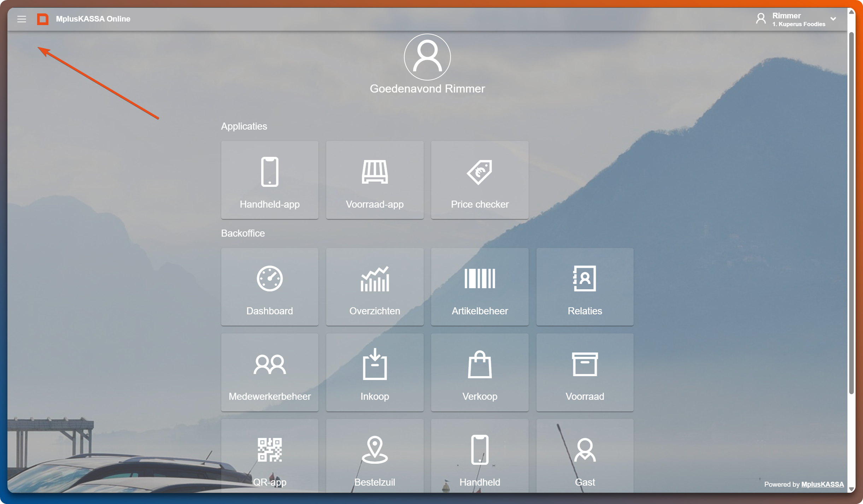Open the Gast tile
The height and width of the screenshot is (504, 863).
coord(585,456)
